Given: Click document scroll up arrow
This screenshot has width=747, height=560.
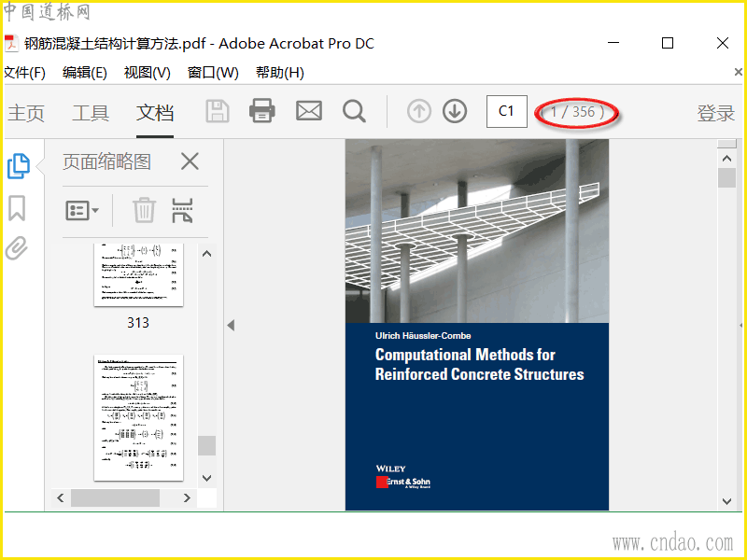Looking at the screenshot, I should point(727,159).
